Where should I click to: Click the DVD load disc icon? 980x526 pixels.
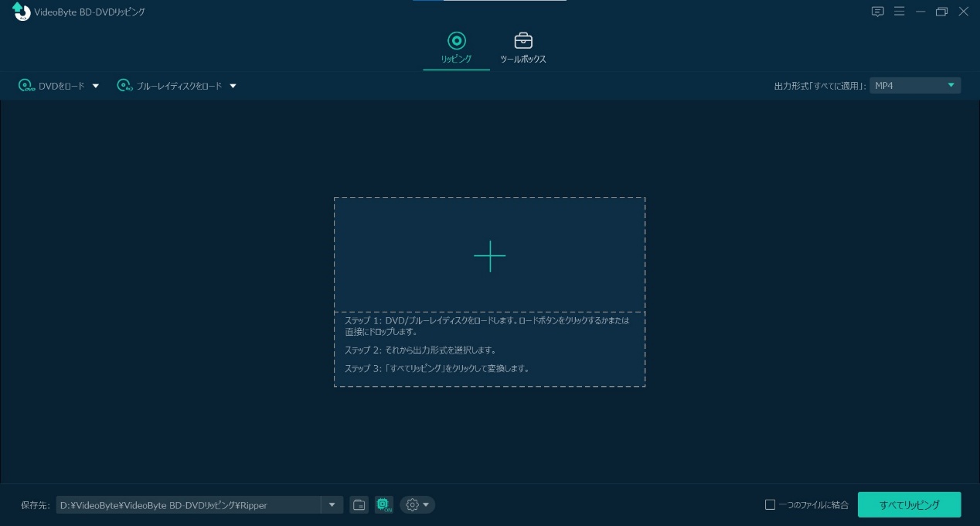(27, 86)
